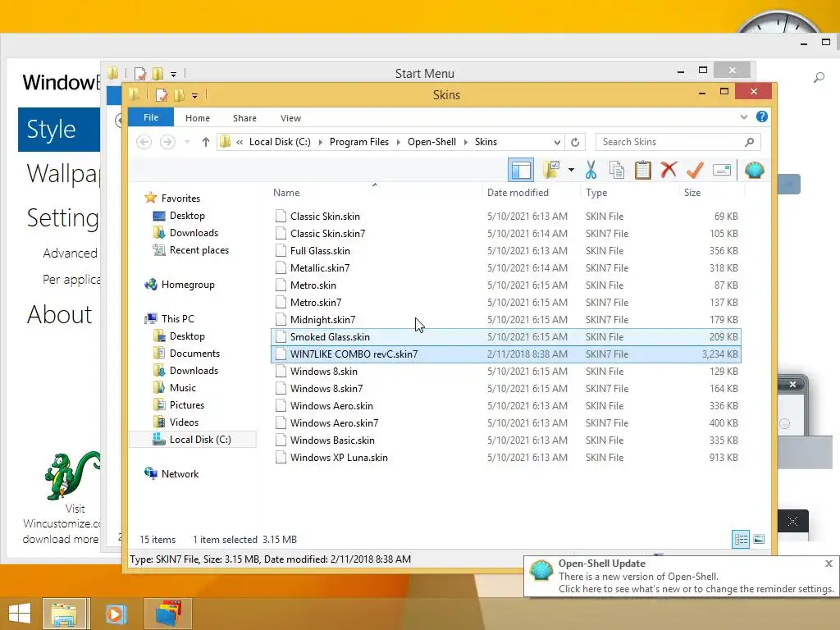Expand the ribbon with the chevron arrow

click(743, 116)
